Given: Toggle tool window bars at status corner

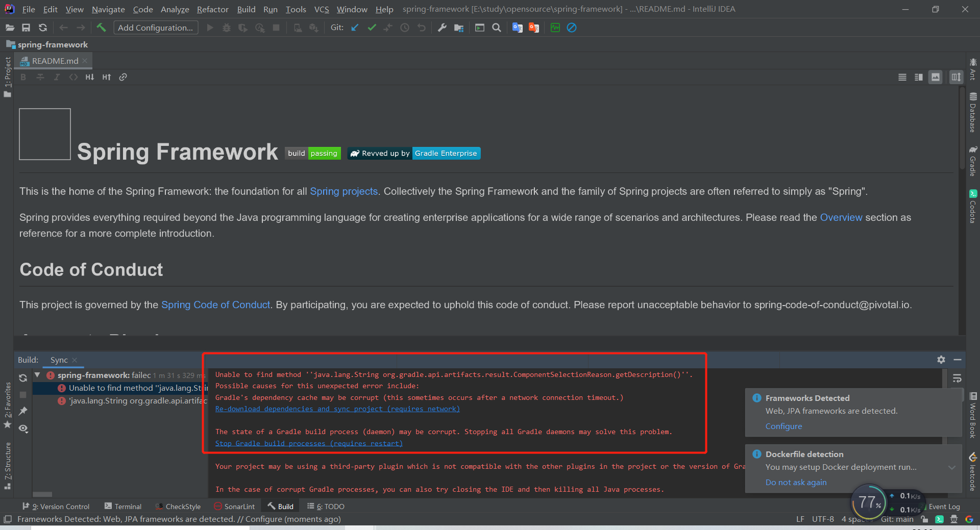Looking at the screenshot, I should 7,519.
